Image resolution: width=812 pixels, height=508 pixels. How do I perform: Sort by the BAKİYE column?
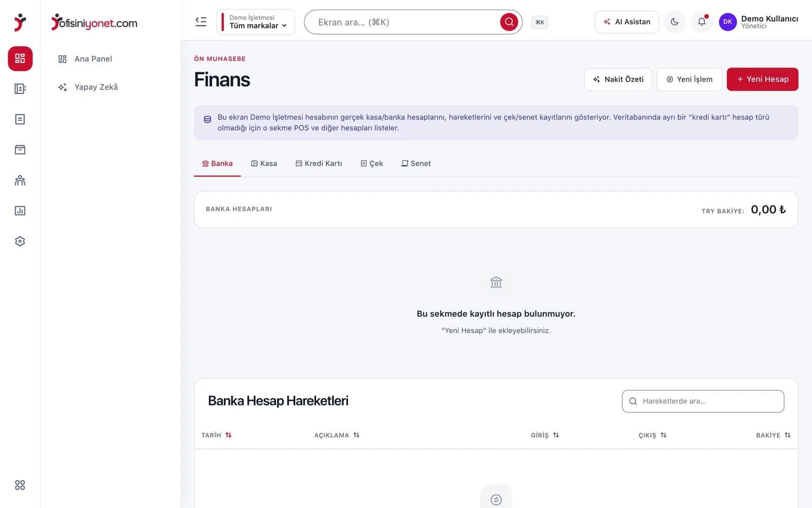773,435
